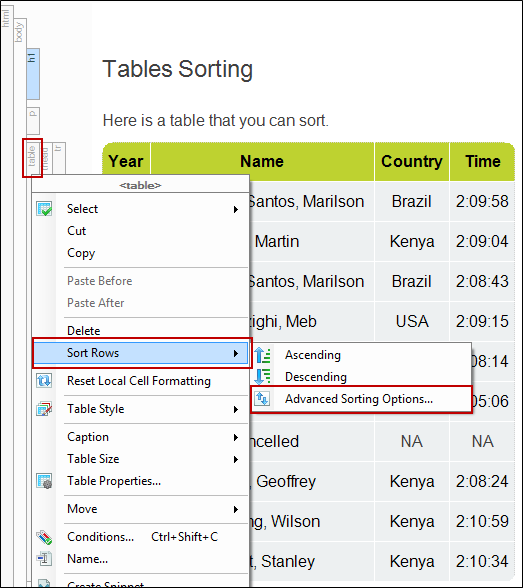Click the Select menu item icon

(44, 209)
